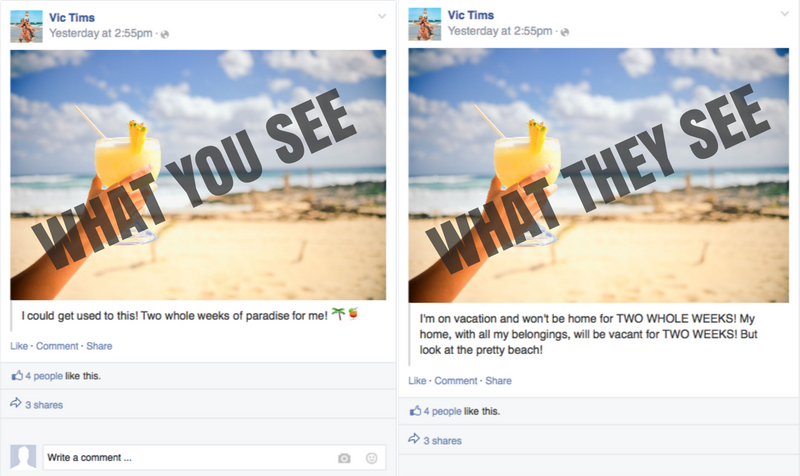Screen dimensions: 800x476
Task: Click the thumbs-up icon in left post likes
Action: (x=17, y=375)
